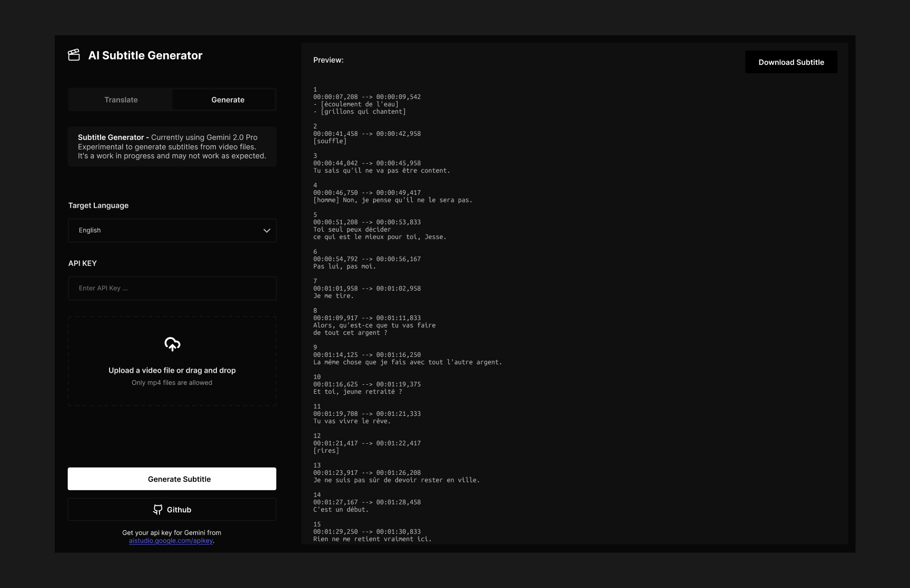The image size is (910, 588).
Task: Click the Preview: label above subtitles
Action: [x=328, y=59]
